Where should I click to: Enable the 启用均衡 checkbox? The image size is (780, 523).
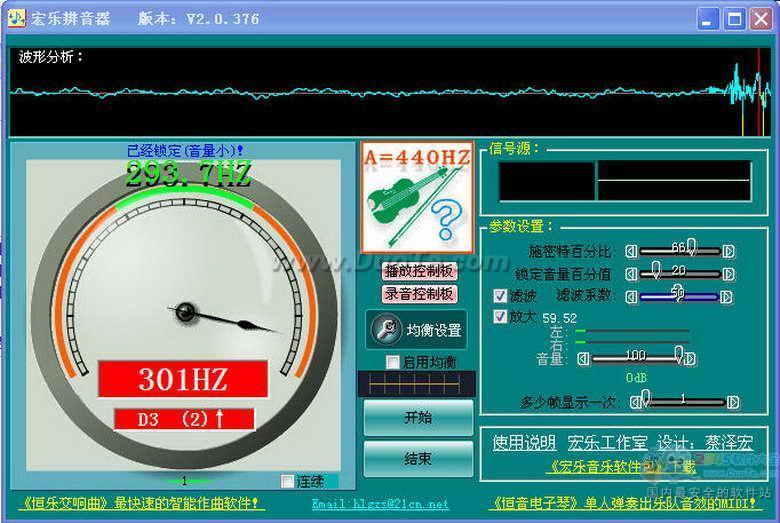coord(392,362)
